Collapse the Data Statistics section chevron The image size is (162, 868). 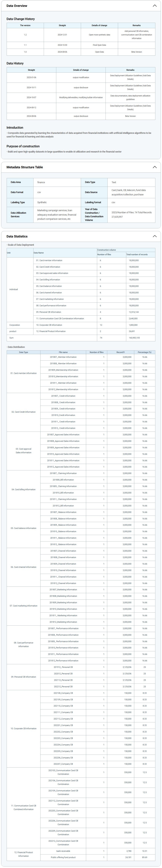point(155,236)
